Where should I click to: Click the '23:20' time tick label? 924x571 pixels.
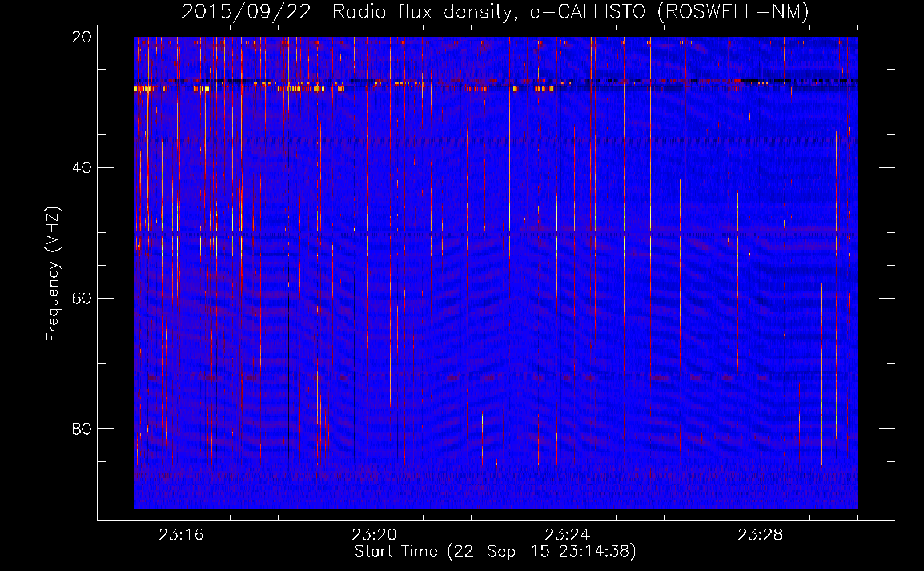(375, 535)
